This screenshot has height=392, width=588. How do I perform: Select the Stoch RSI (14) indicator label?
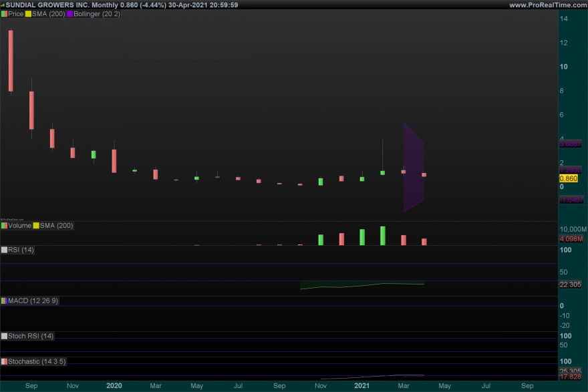pyautogui.click(x=31, y=336)
